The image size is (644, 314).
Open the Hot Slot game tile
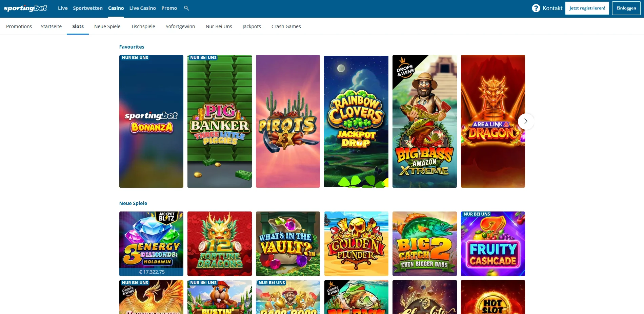coord(493,297)
